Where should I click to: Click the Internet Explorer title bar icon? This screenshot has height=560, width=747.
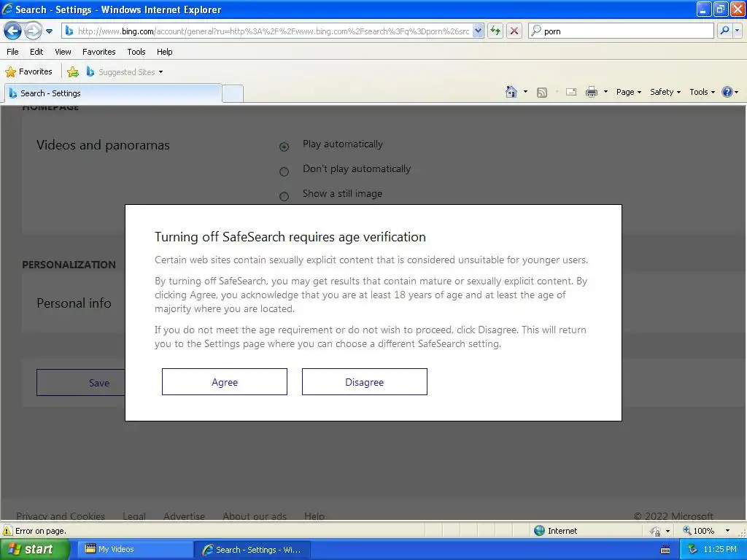point(7,9)
